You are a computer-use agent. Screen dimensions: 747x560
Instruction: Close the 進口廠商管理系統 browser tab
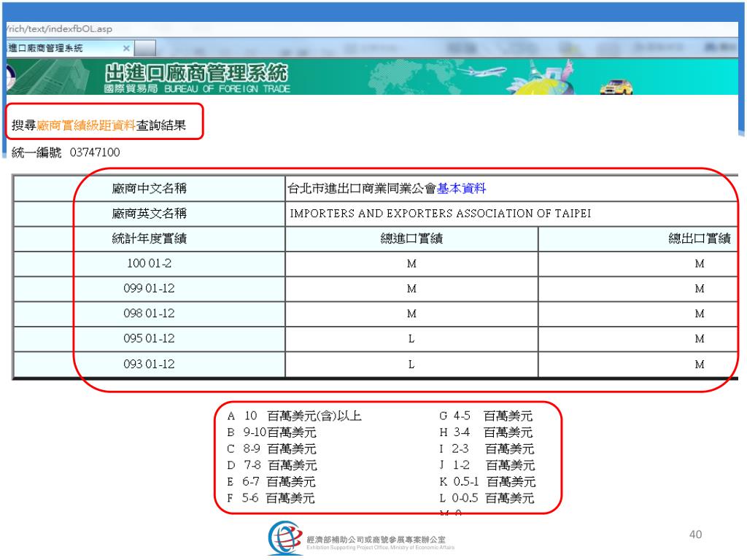point(126,48)
